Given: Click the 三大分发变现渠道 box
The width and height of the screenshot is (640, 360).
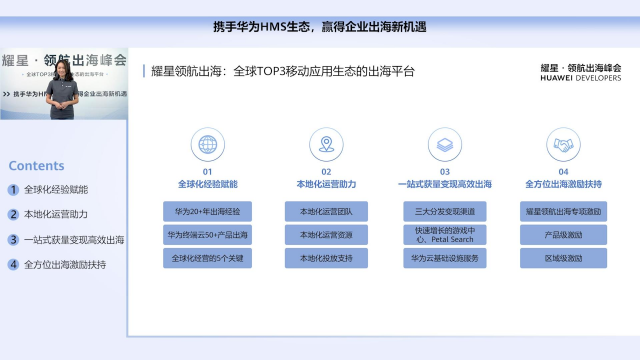Looking at the screenshot, I should point(445,211).
